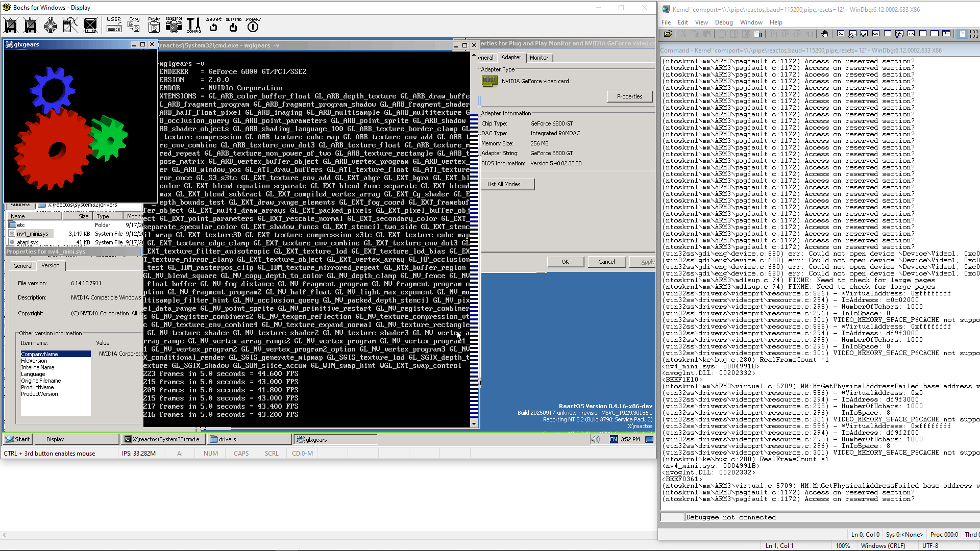
Task: Open the WinDbg Debug menu
Action: (723, 22)
